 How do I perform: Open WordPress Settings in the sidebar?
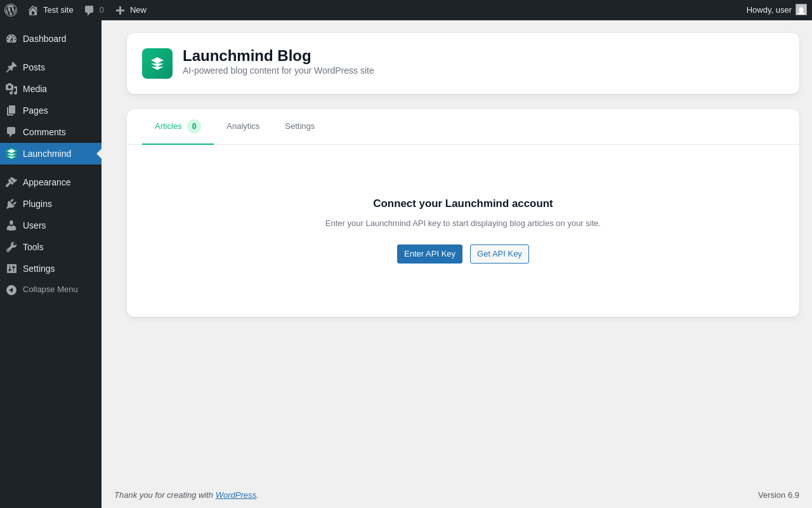pos(51,269)
